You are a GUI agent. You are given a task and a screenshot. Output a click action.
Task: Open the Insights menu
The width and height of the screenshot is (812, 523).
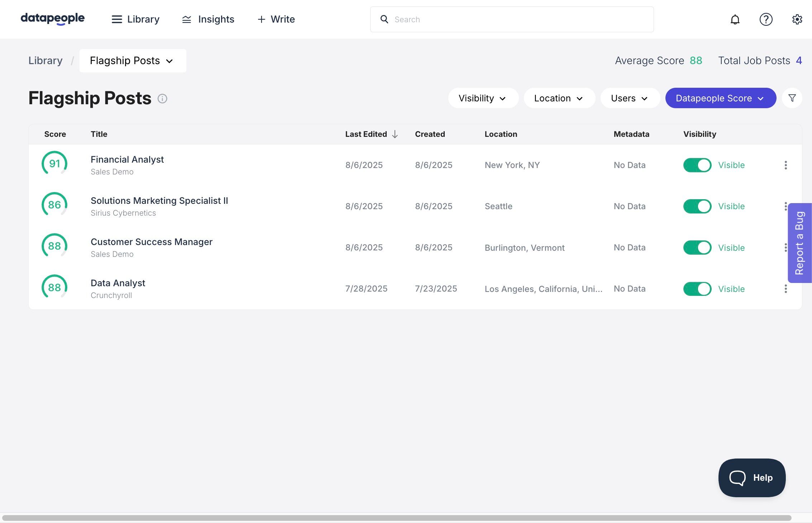[x=208, y=19]
